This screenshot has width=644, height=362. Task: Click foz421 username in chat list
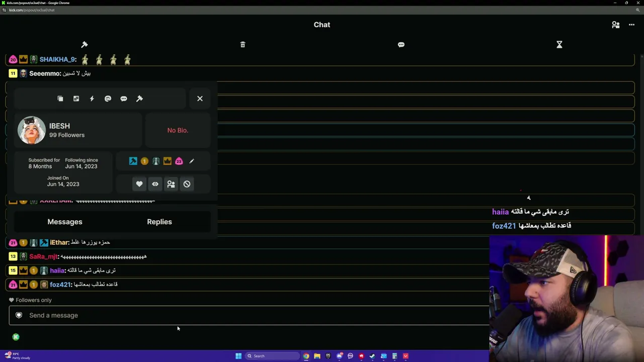coord(60,285)
